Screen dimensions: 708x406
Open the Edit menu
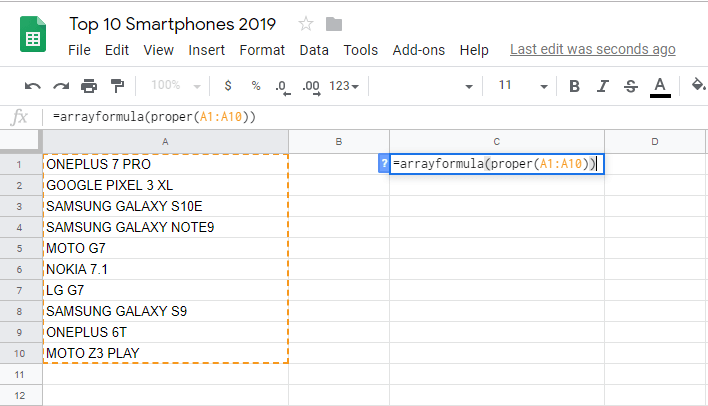click(116, 50)
